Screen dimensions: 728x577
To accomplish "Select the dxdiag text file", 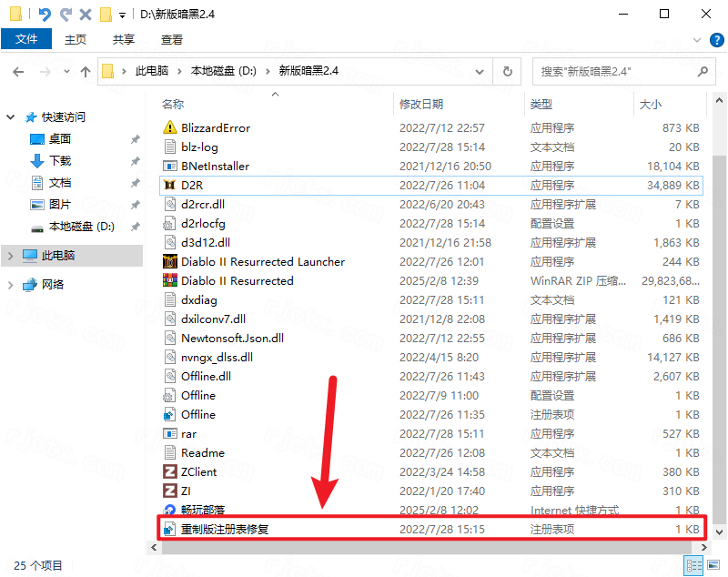I will 199,299.
